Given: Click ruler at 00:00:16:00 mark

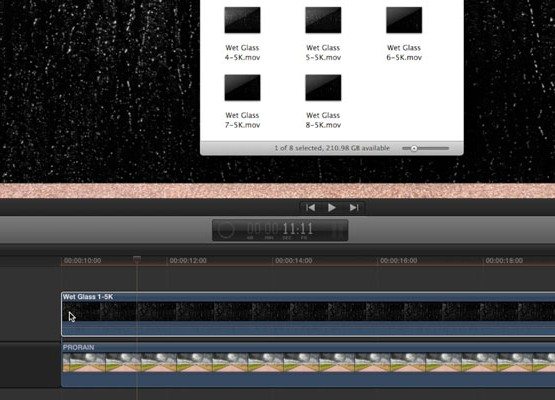Looking at the screenshot, I should [x=399, y=261].
